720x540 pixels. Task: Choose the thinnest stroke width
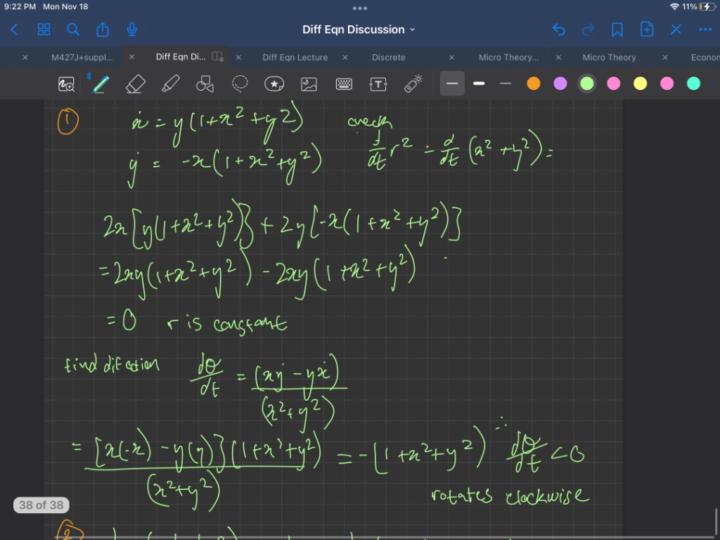[x=506, y=84]
